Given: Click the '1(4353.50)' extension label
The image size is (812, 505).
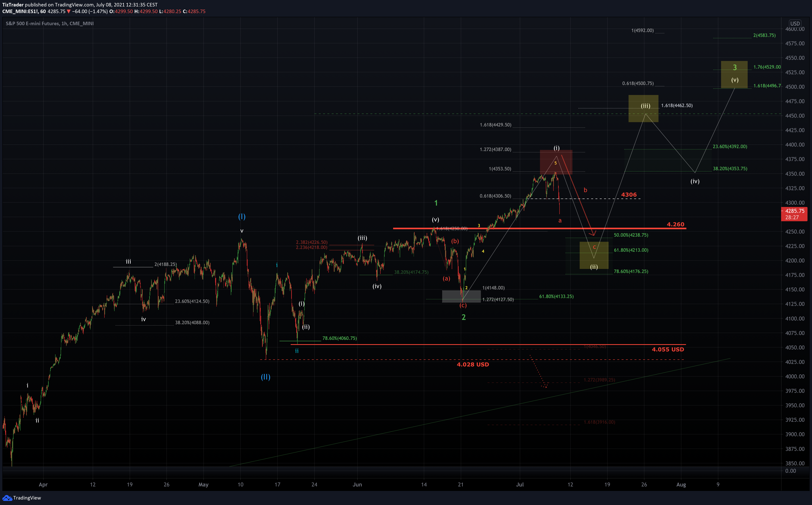Looking at the screenshot, I should pos(499,169).
